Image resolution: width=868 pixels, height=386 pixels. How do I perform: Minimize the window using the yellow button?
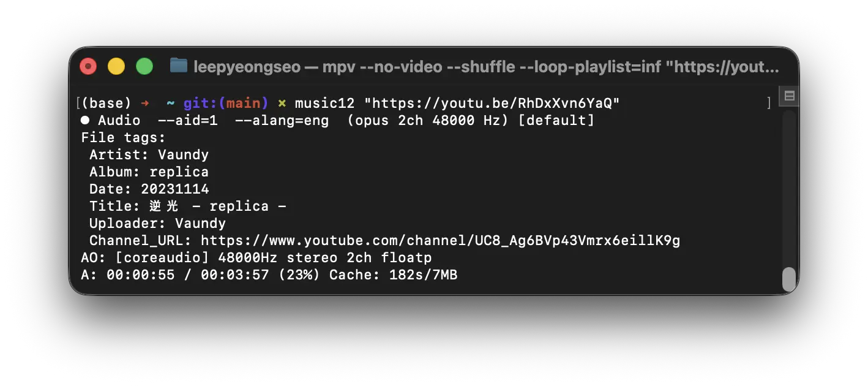pyautogui.click(x=116, y=66)
